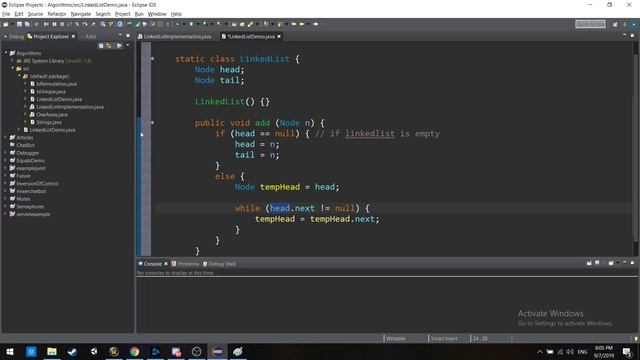This screenshot has height=360, width=640.
Task: Click the Quick Access search field
Action: pyautogui.click(x=590, y=24)
